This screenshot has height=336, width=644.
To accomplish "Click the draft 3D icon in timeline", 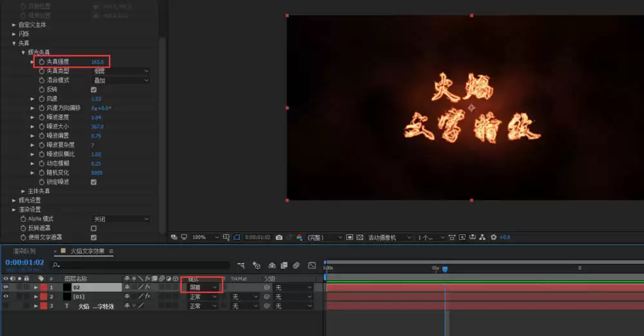I will click(257, 265).
